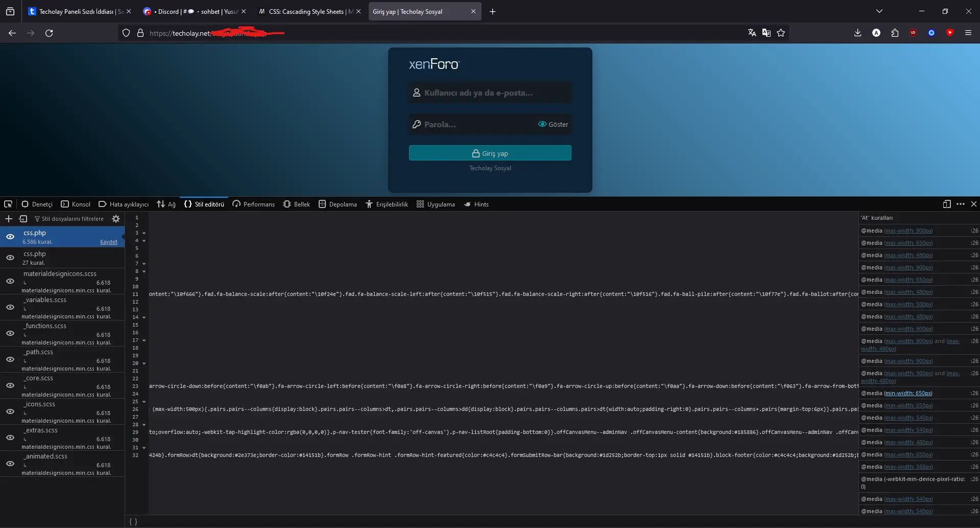Collapse the code fold at line 17
The height and width of the screenshot is (528, 980).
(144, 340)
